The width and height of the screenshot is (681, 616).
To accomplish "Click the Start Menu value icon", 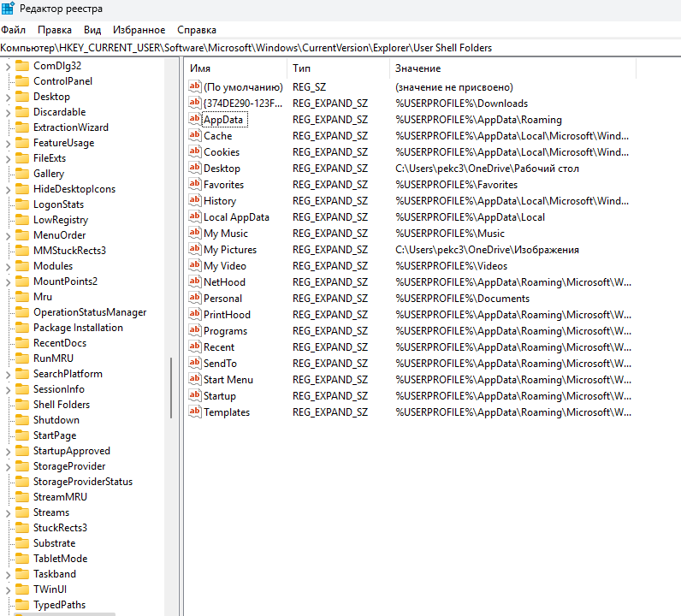I will click(194, 379).
